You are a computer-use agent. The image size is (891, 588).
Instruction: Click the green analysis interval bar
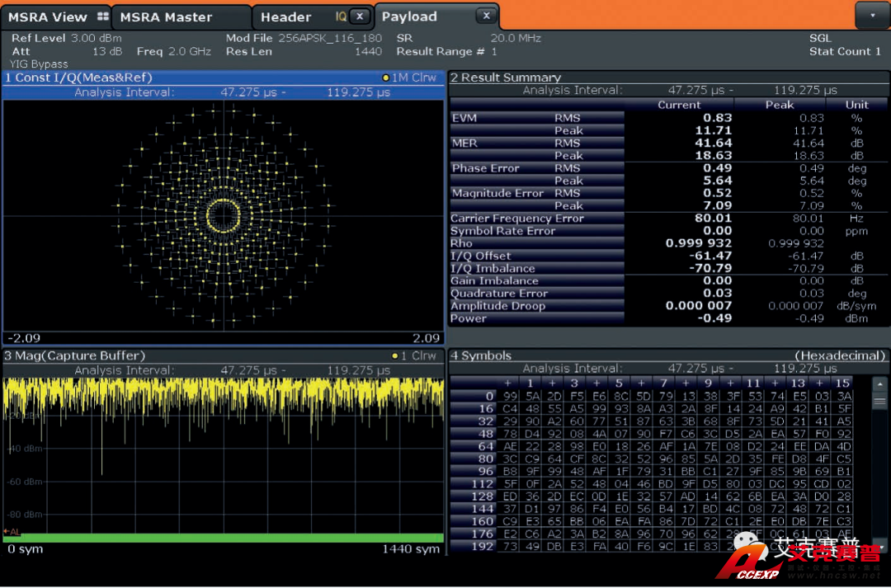(x=223, y=539)
